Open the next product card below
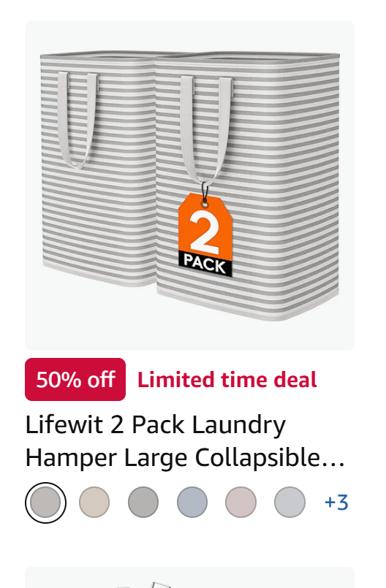 pyautogui.click(x=189, y=578)
